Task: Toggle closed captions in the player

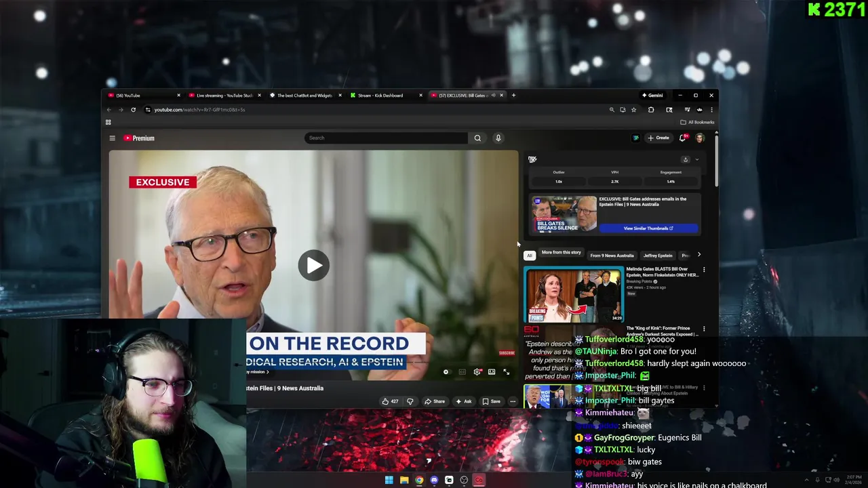Action: pos(462,372)
